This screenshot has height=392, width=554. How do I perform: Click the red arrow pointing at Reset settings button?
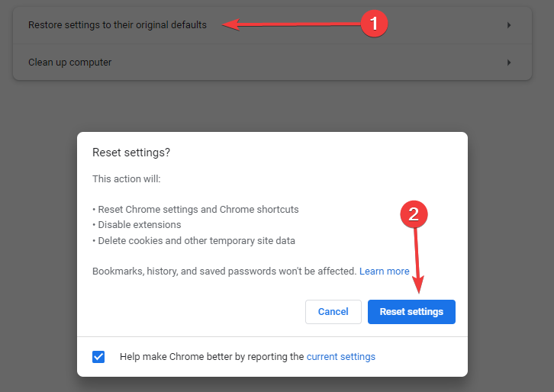point(417,261)
